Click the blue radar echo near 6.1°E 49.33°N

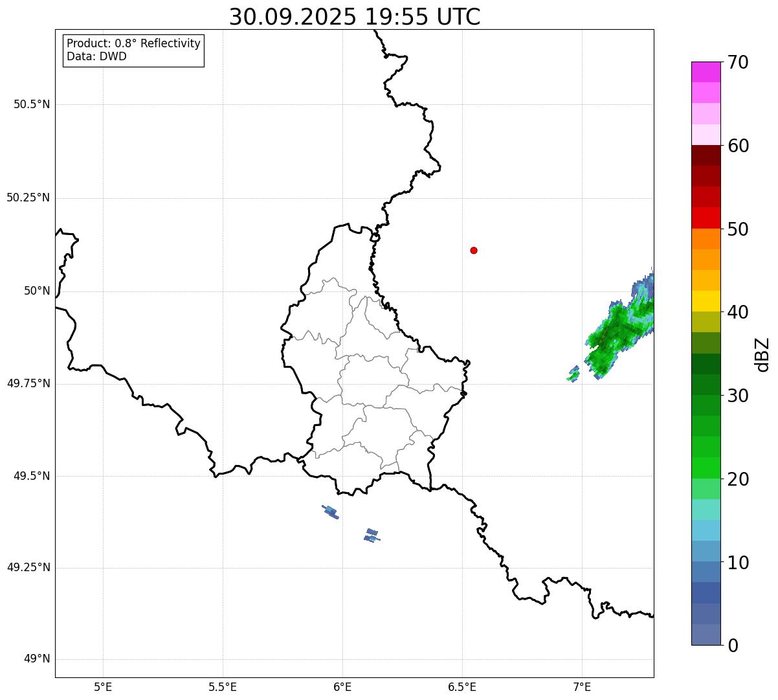pyautogui.click(x=372, y=536)
